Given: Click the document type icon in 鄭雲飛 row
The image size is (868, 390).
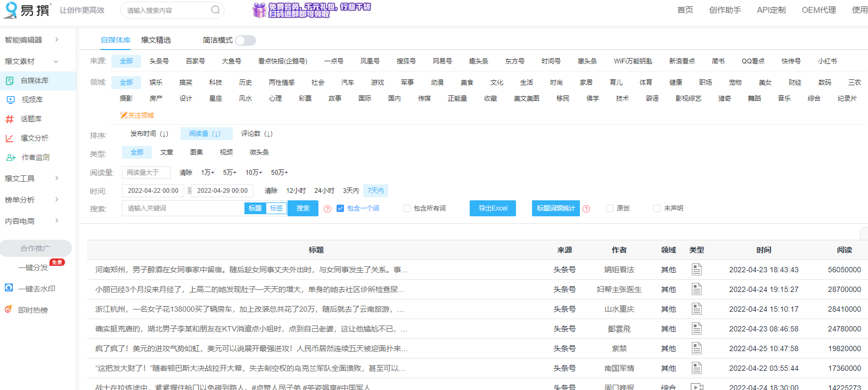Looking at the screenshot, I should click(x=697, y=329).
